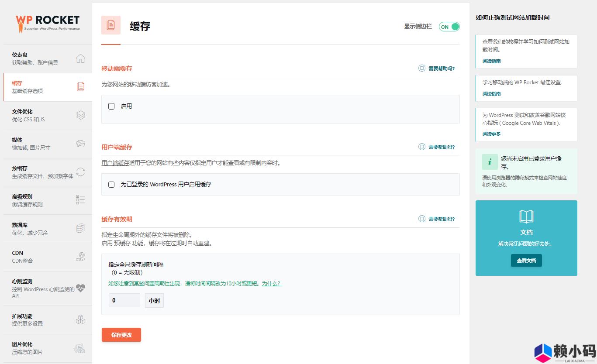Click the media images icon in sidebar
The image size is (597, 364).
pos(80,144)
